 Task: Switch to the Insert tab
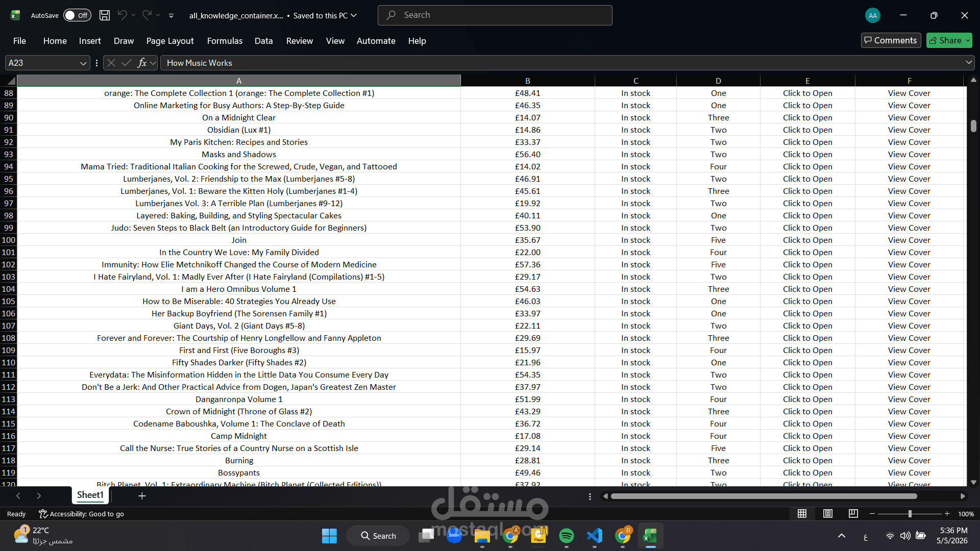90,41
